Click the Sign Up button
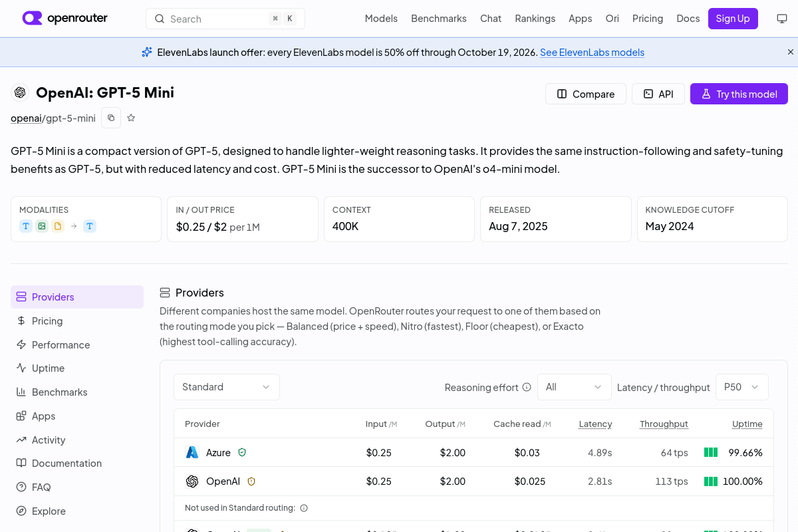Image resolution: width=798 pixels, height=532 pixels. tap(733, 19)
